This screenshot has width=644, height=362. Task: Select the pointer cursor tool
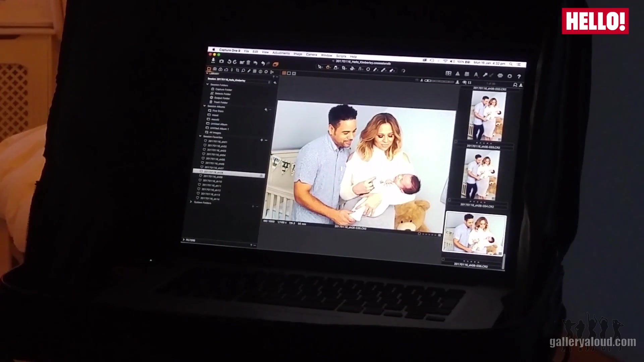pos(320,67)
